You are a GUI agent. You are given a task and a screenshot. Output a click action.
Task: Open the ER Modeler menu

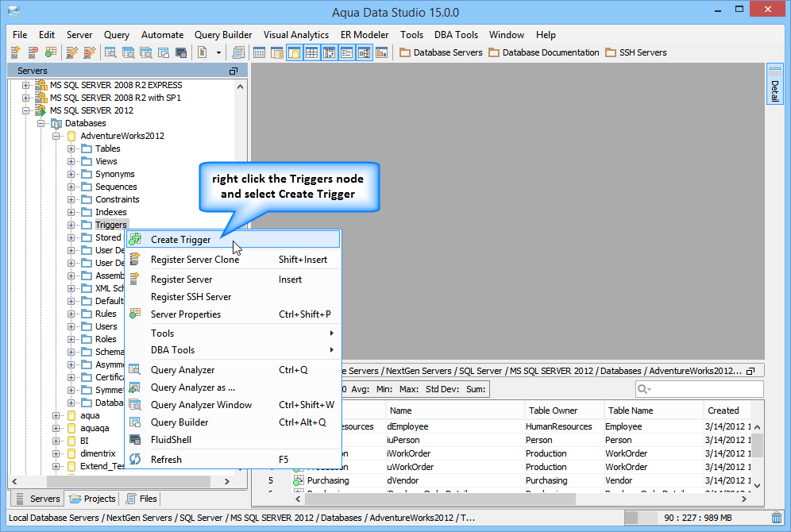[365, 35]
